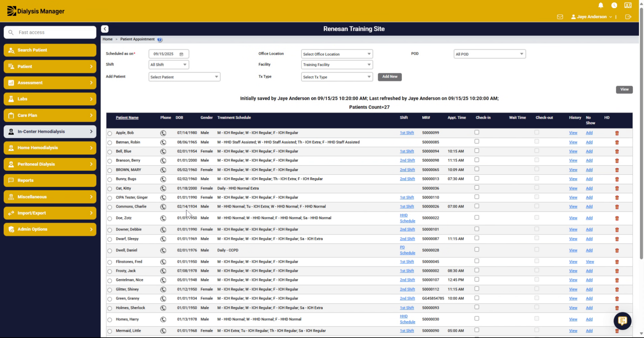The image size is (644, 338).
Task: Click the Dialysis Manager logo
Action: coord(36,11)
